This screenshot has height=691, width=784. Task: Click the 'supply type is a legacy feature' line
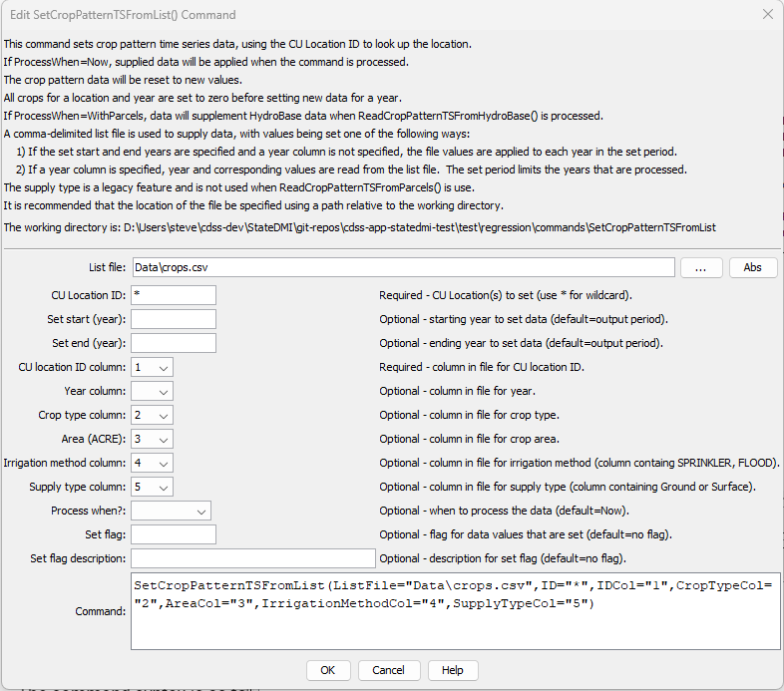click(239, 188)
